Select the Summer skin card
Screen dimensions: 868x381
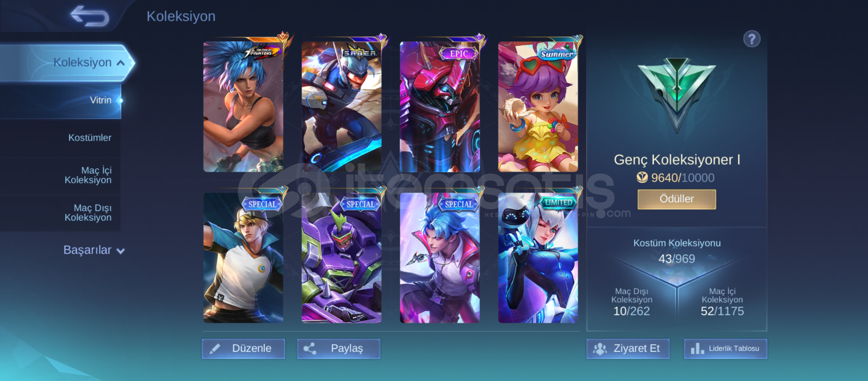[x=538, y=107]
